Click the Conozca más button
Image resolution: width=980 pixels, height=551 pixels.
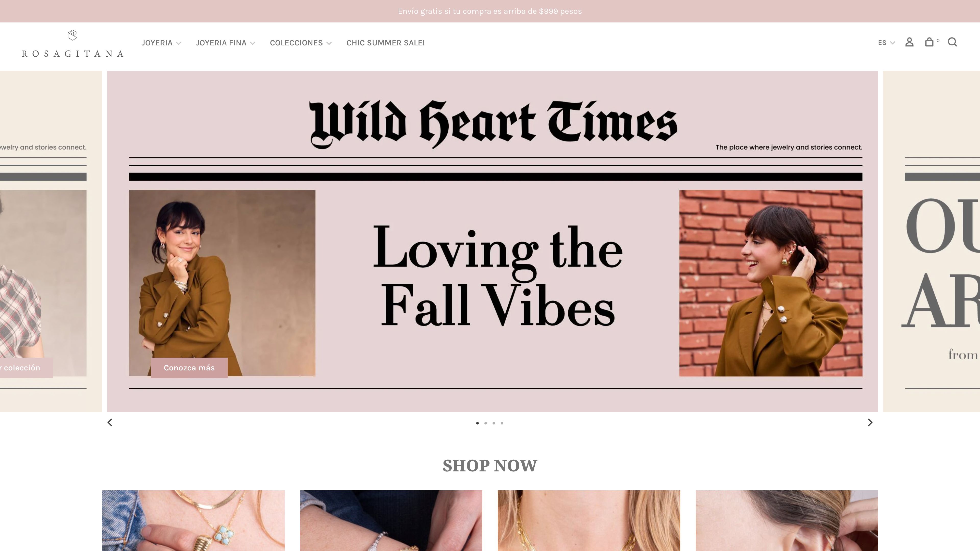(189, 368)
